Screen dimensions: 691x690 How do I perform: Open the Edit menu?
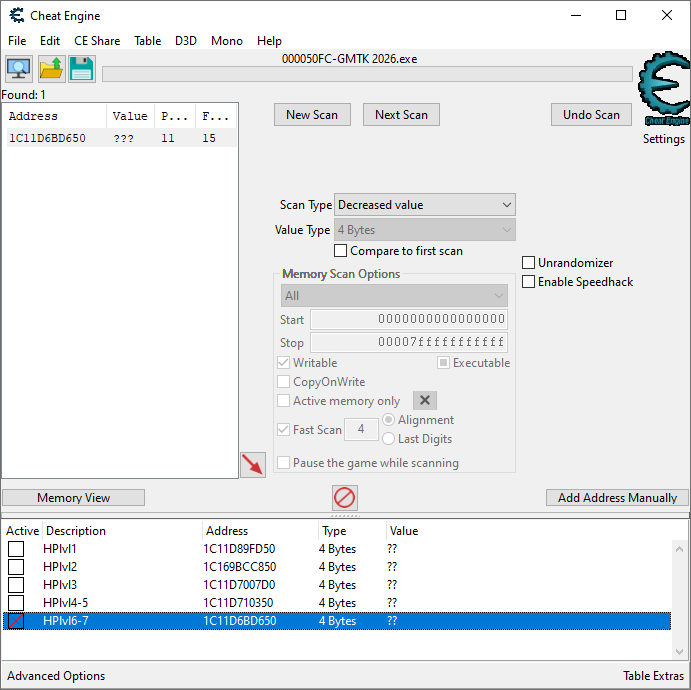[50, 41]
